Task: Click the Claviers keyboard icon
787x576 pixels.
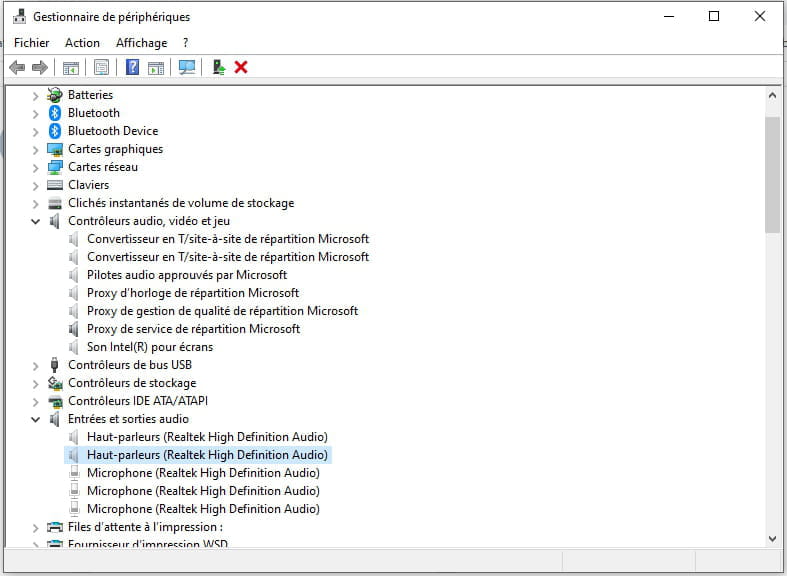Action: pos(55,185)
